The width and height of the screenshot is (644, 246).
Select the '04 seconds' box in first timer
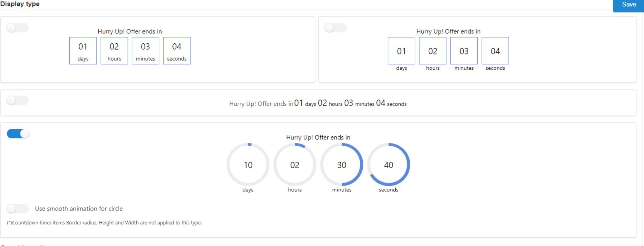pos(177,50)
